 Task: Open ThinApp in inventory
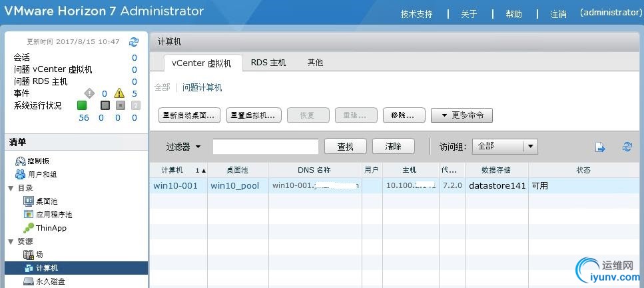(45, 228)
